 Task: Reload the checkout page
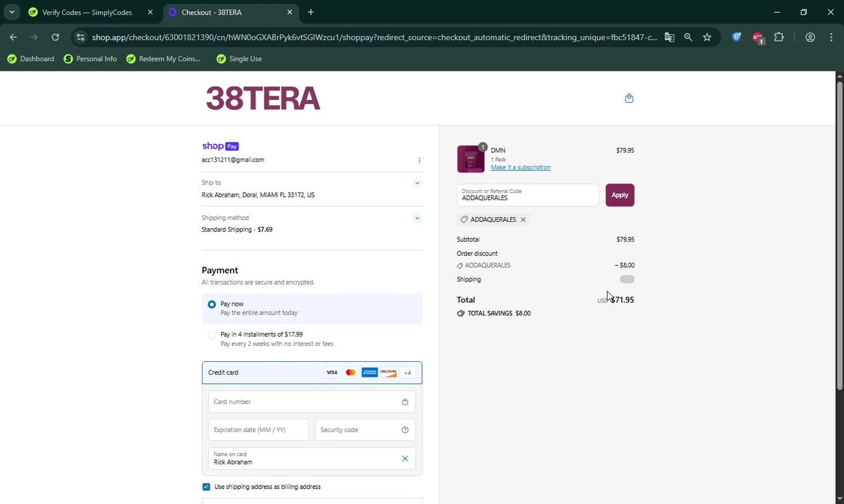point(55,37)
